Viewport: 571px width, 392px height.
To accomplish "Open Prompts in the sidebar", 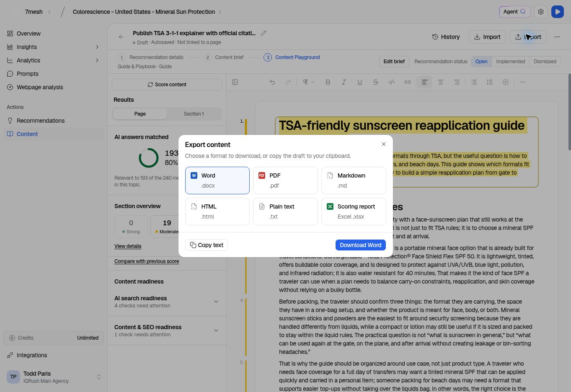I will pyautogui.click(x=53, y=74).
